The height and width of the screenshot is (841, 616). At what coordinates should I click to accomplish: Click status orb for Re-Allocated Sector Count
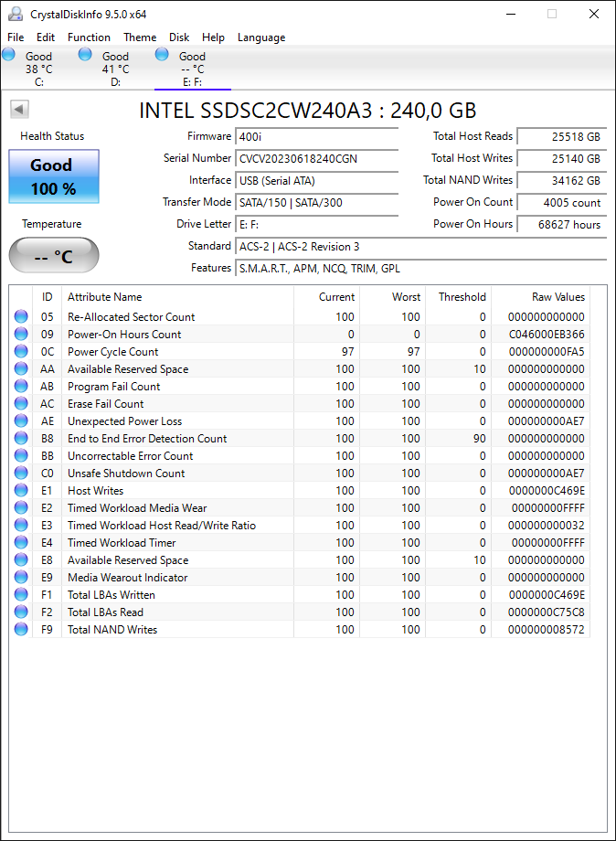point(21,316)
